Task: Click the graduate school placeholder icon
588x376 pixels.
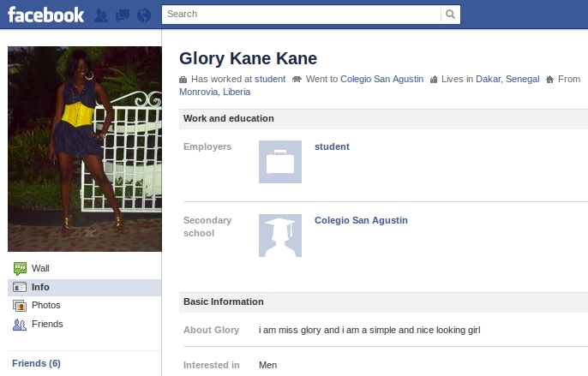Action: 280,236
